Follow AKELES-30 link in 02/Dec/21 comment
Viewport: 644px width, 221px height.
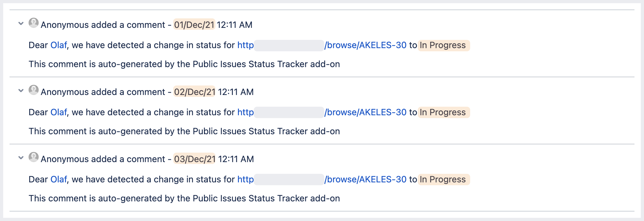pos(365,112)
